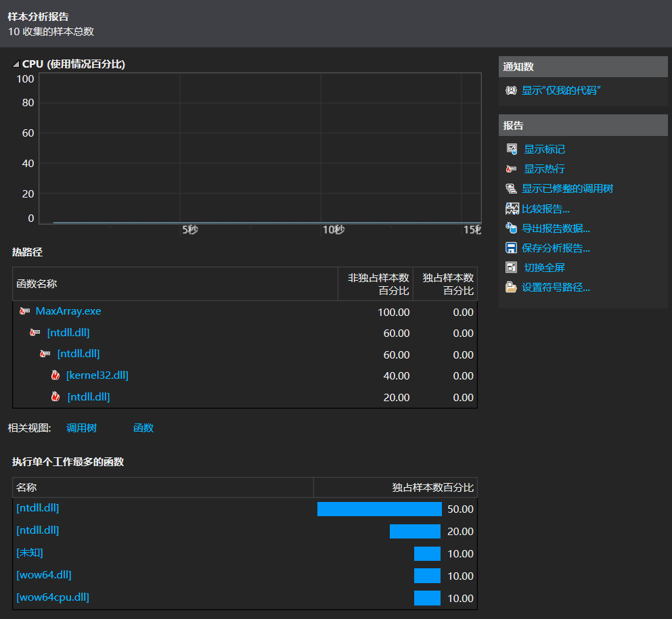
Task: Click the flame icon beside 20.00 [ntdll.dll]
Action: [55, 396]
